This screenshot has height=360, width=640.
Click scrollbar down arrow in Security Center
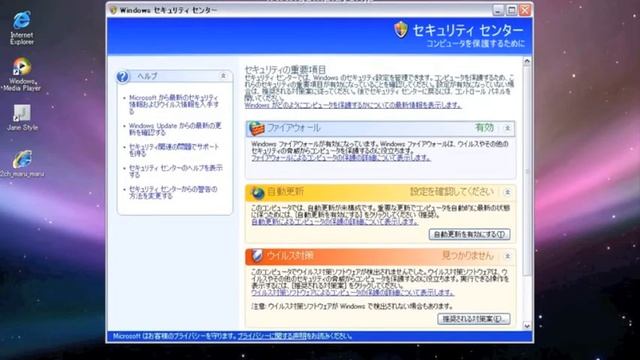coord(527,326)
